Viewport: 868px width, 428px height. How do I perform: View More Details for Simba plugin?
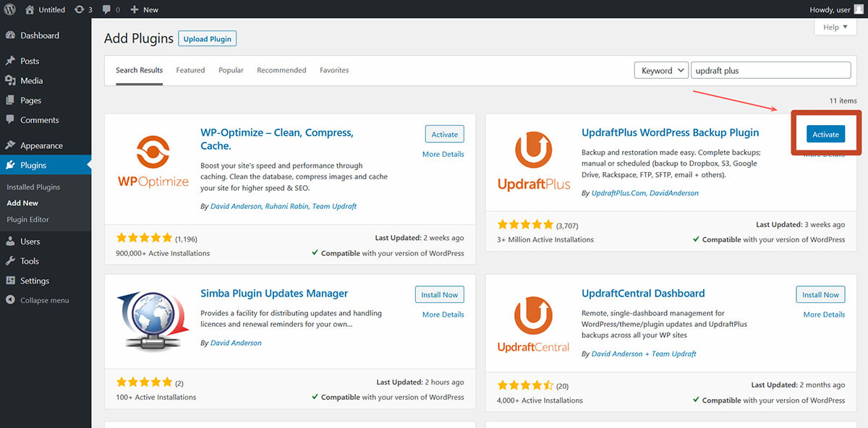click(x=443, y=314)
